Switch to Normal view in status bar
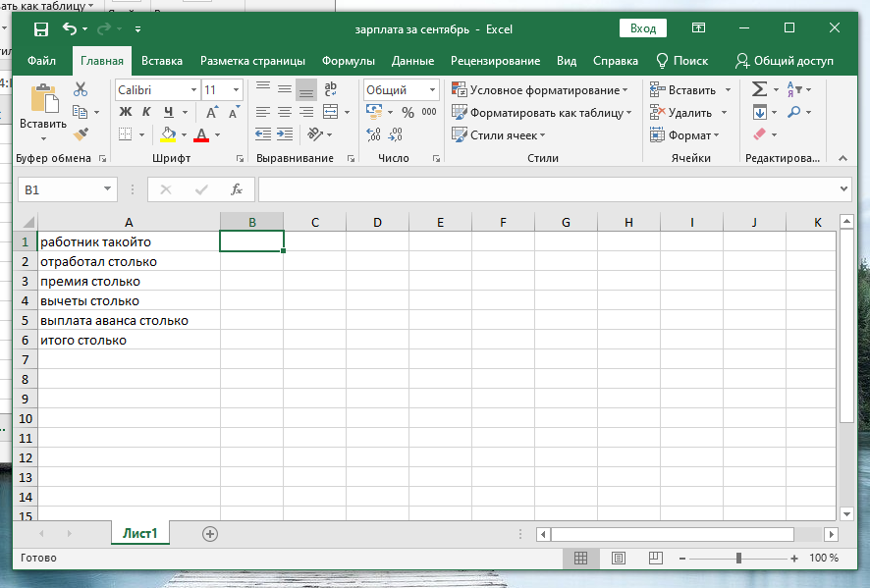The width and height of the screenshot is (870, 588). click(581, 558)
